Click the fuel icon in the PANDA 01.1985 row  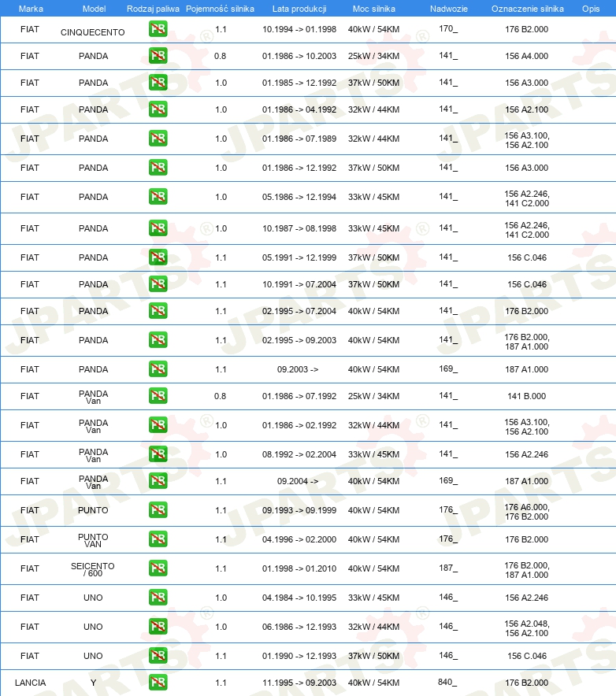tap(158, 83)
